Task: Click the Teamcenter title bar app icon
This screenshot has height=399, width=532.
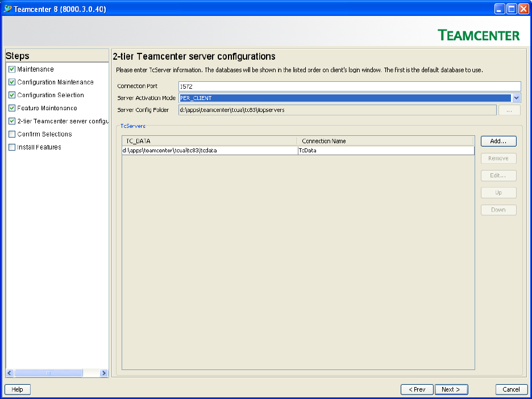Action: (x=7, y=9)
